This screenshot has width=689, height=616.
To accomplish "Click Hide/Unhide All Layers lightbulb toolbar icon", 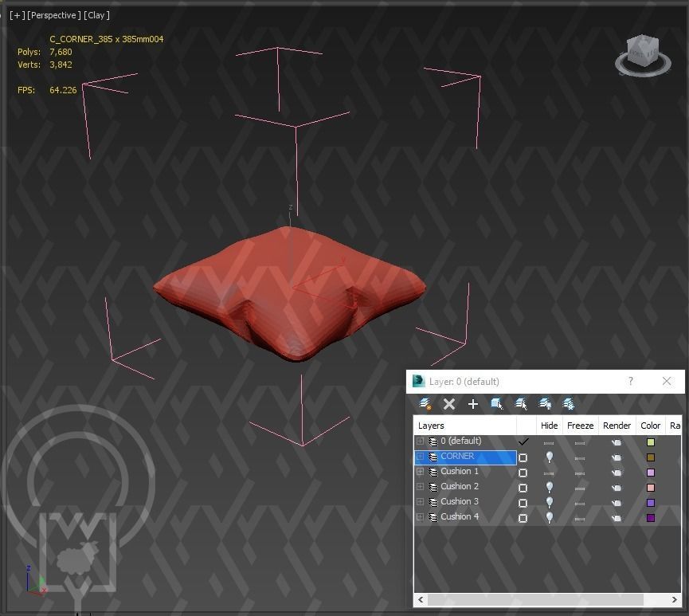I will (545, 404).
